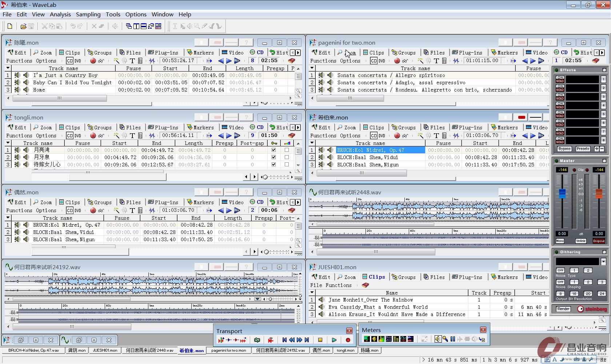Image resolution: width=611 pixels, height=364 pixels.
Task: Open the spectrum meter in Meters panel
Action: point(381,339)
